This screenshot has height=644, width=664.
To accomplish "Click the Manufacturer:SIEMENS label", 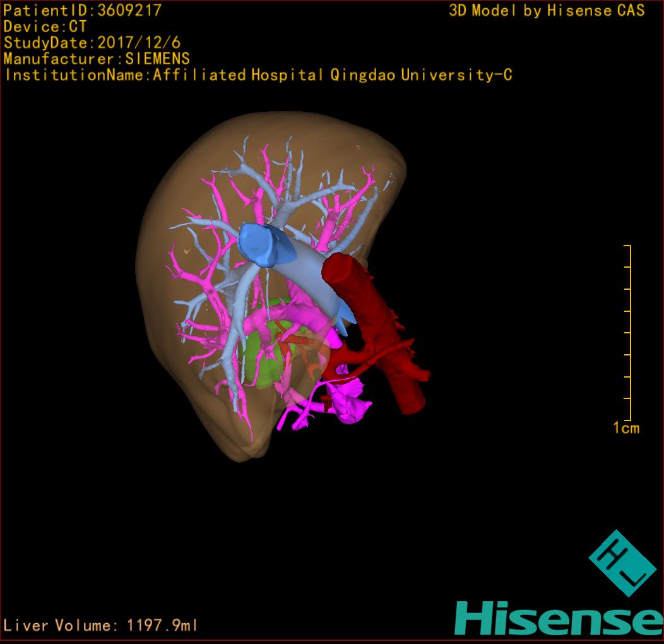I will tap(97, 59).
